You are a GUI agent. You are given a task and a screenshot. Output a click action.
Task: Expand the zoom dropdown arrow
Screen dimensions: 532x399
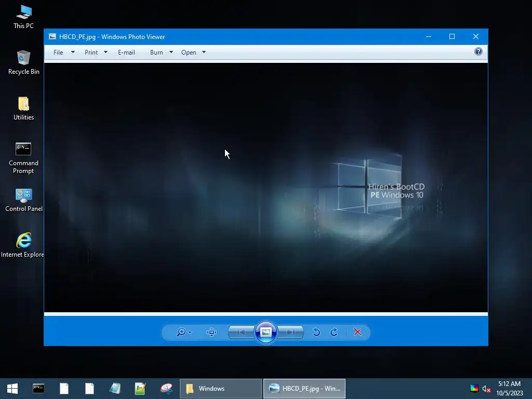(190, 332)
